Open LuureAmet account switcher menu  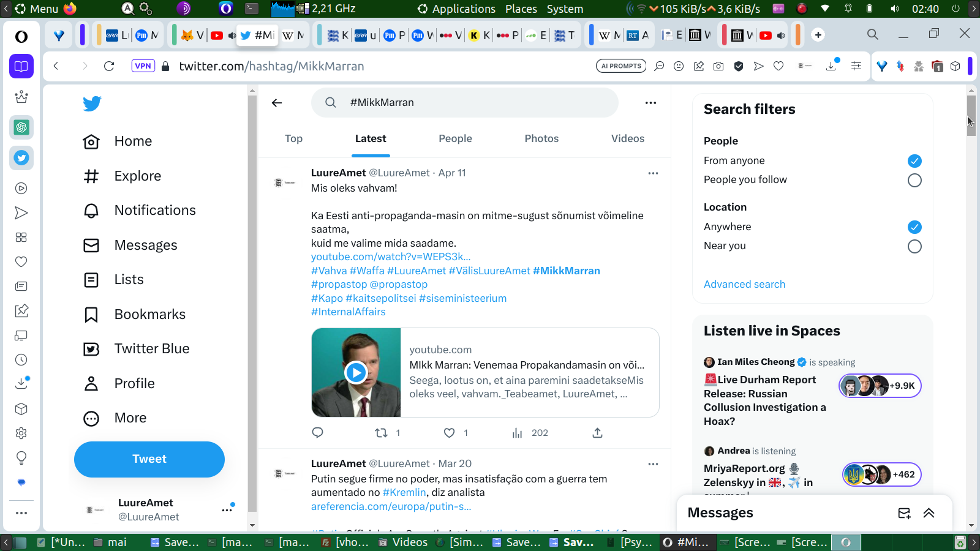[x=227, y=509]
